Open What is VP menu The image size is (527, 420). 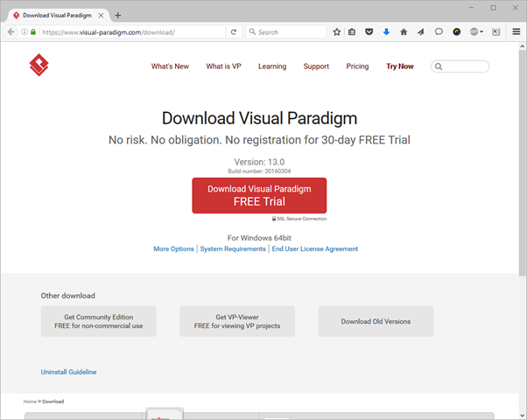[223, 66]
